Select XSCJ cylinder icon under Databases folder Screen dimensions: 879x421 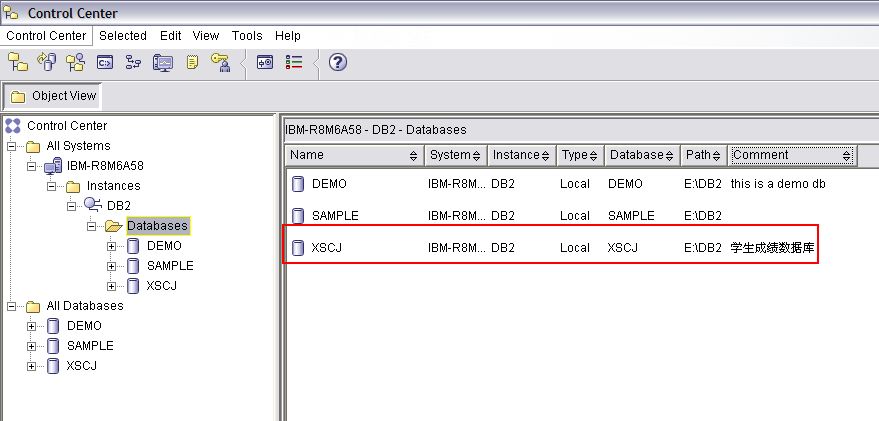[x=133, y=286]
